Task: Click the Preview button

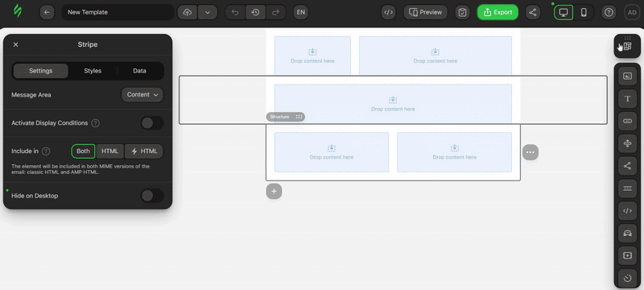Action: click(x=425, y=12)
